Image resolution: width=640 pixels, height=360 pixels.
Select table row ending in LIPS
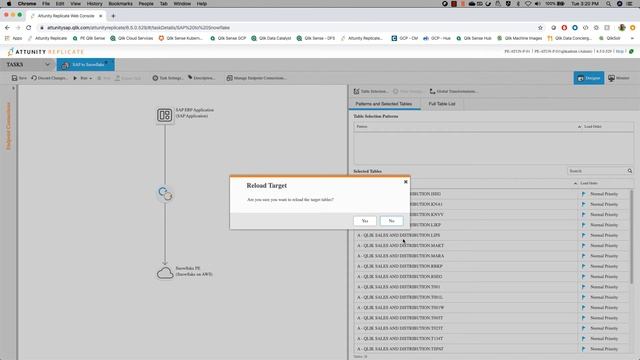[491, 235]
